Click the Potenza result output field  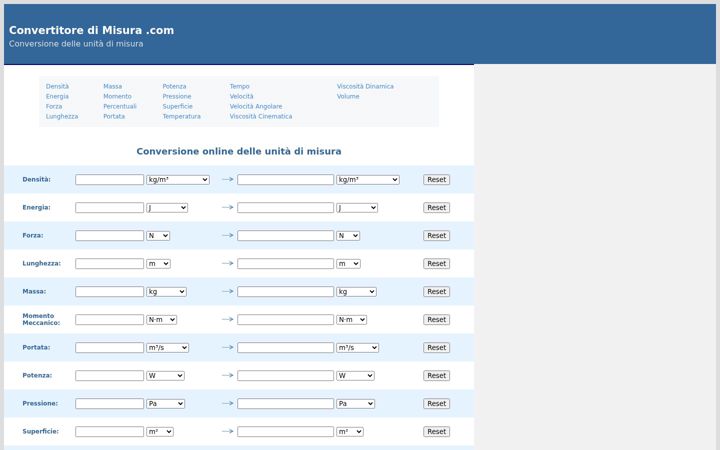[285, 376]
